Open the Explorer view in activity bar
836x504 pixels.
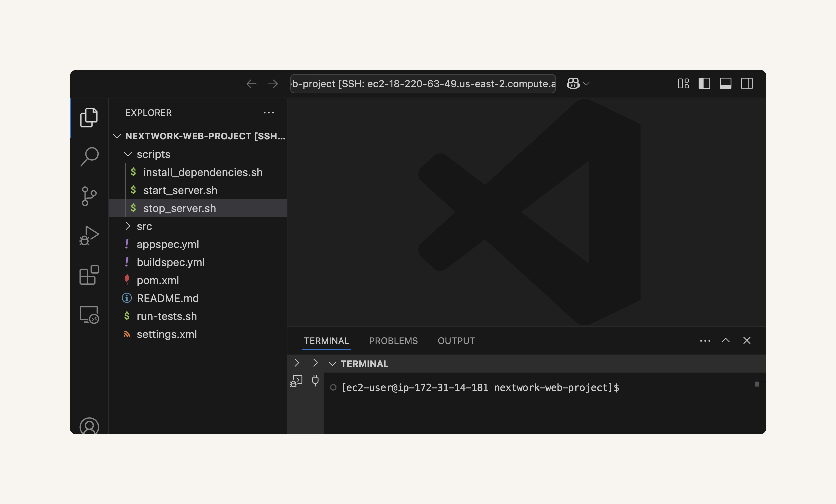89,118
